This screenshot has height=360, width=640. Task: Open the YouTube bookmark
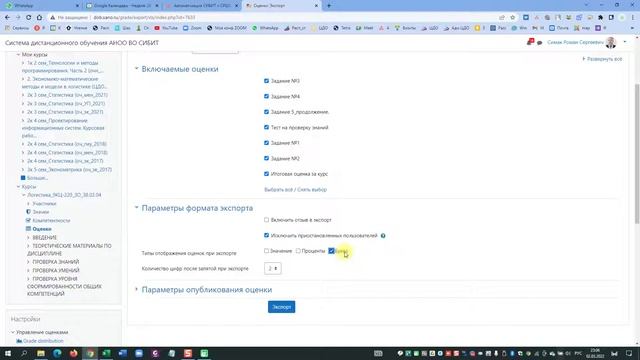[166, 28]
